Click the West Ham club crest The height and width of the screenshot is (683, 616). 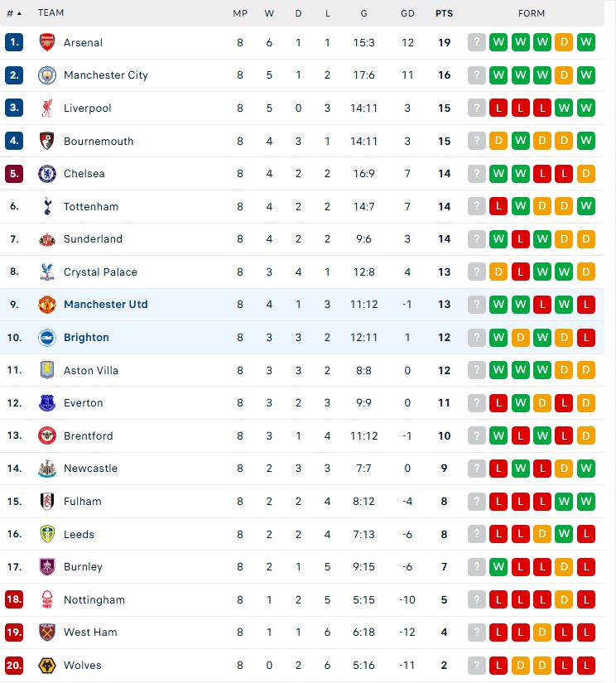[46, 632]
